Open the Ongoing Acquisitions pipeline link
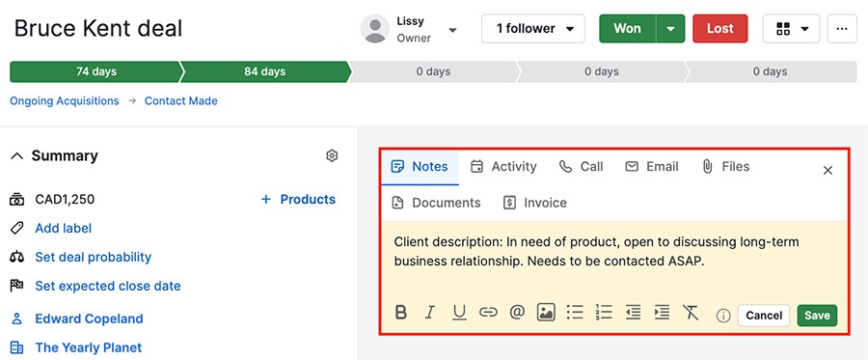Screen dimensions: 868x360 pyautogui.click(x=65, y=100)
